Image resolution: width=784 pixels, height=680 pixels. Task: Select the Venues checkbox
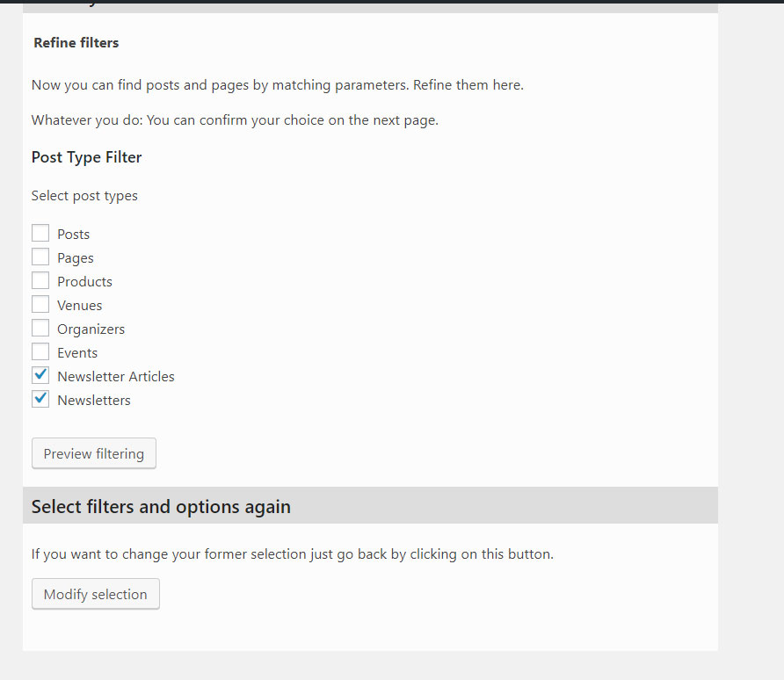pos(40,304)
